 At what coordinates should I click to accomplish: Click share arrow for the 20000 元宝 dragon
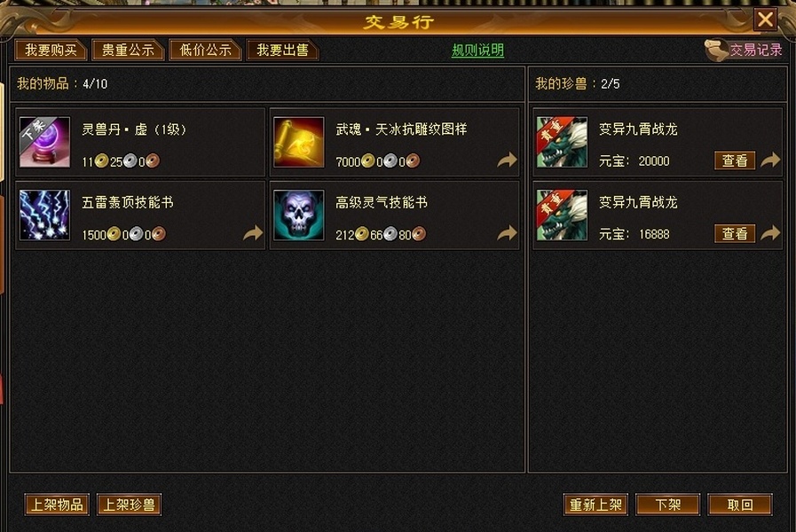770,160
